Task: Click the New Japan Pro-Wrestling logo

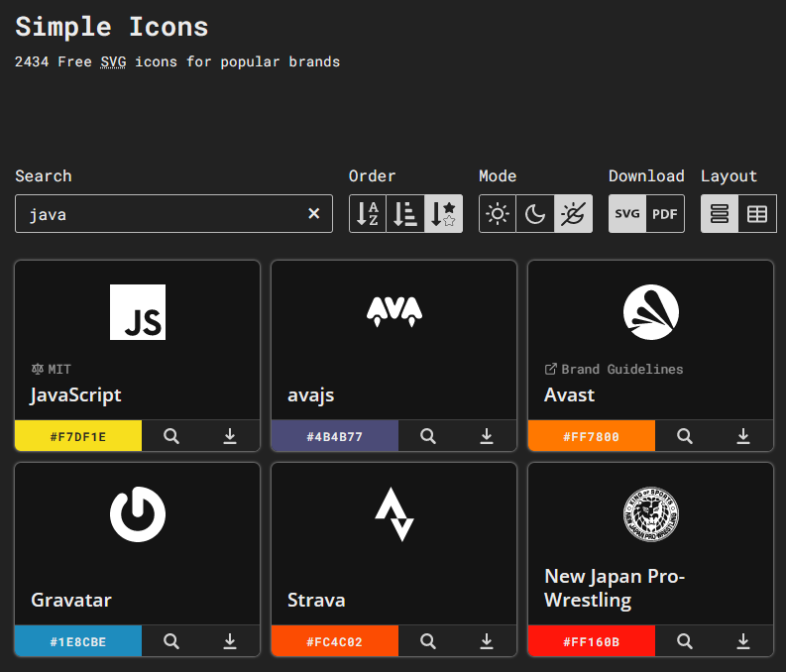Action: (x=650, y=514)
